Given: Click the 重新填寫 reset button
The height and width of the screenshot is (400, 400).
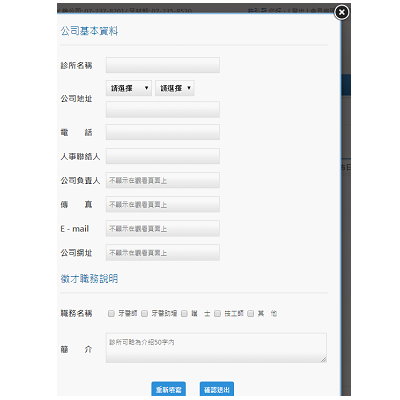Looking at the screenshot, I should 169,389.
